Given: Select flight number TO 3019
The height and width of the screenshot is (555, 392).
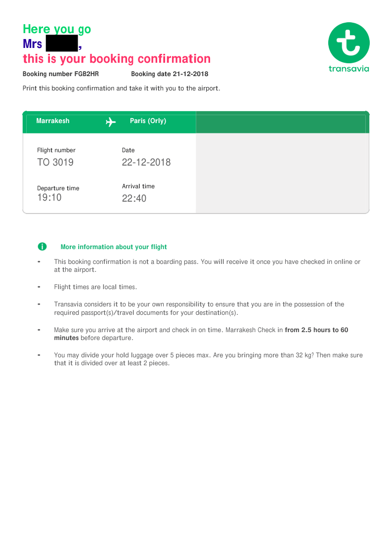Looking at the screenshot, I should 55,162.
